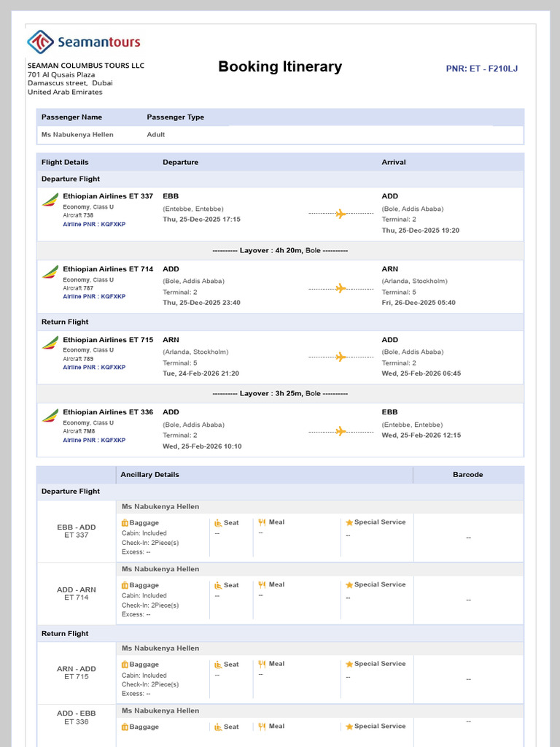Click the Booking Itinerary heading

click(280, 66)
